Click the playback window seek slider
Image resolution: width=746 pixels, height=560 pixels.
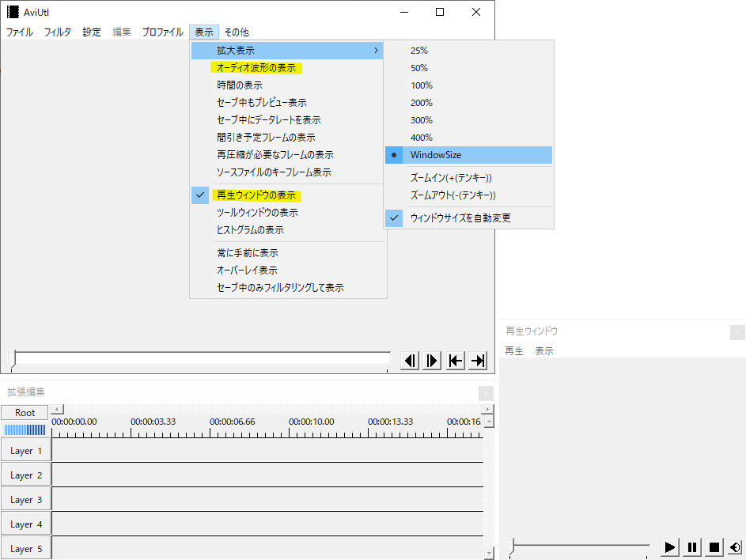point(577,546)
